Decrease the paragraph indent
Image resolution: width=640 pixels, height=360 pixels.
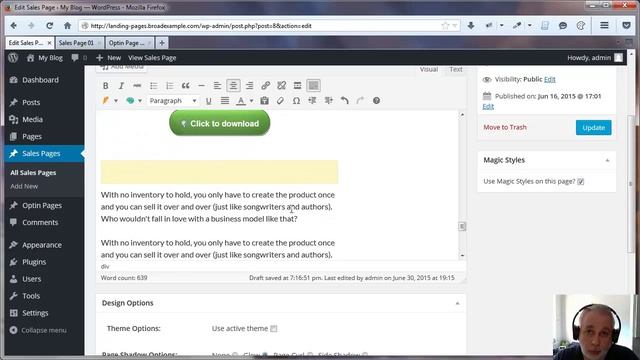tap(312, 101)
